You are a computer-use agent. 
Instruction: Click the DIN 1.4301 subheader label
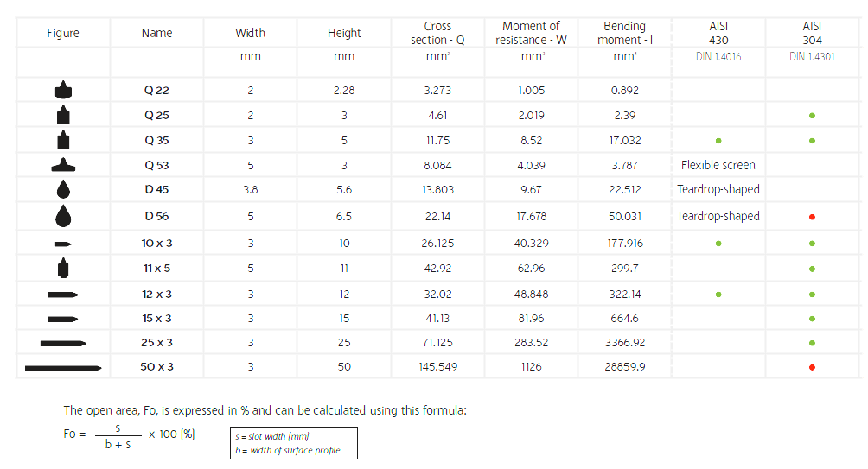click(812, 57)
